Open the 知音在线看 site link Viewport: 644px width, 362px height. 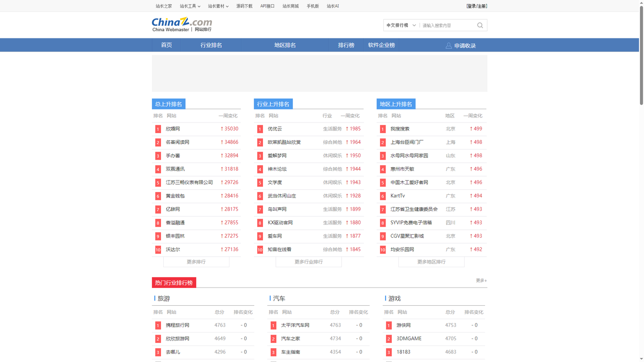pyautogui.click(x=280, y=249)
